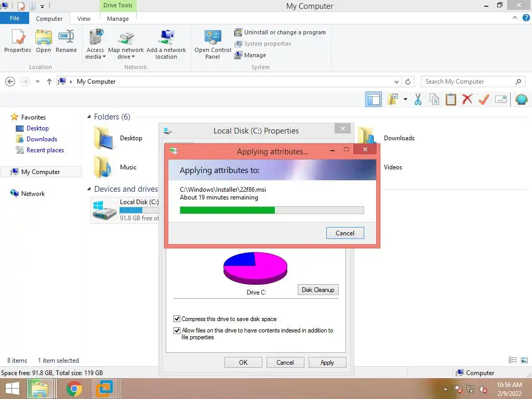This screenshot has width=532, height=399.
Task: Click Manage in System group
Action: [250, 55]
